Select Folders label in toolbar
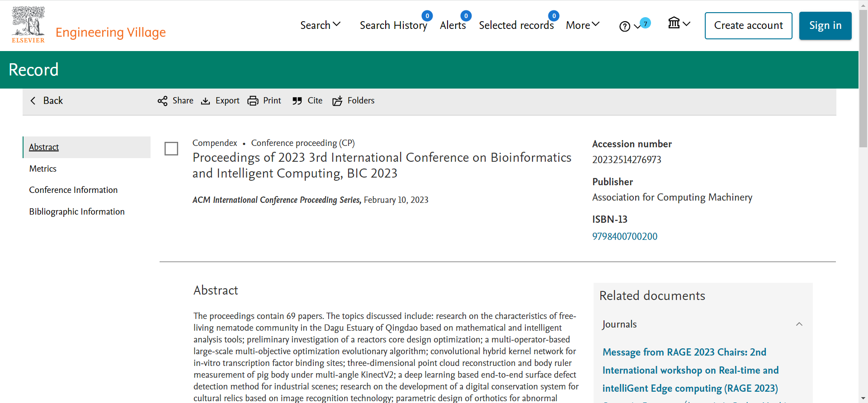Image resolution: width=868 pixels, height=403 pixels. (x=361, y=101)
